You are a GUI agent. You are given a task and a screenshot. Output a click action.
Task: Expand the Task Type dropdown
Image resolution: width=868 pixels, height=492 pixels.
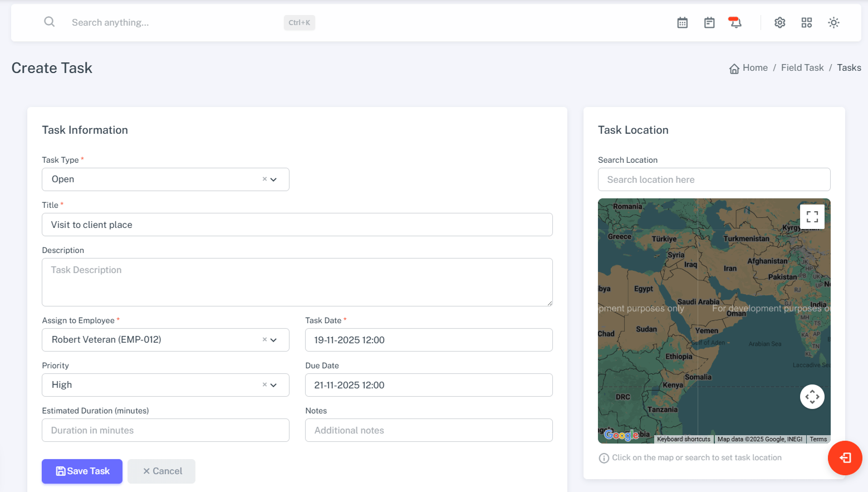pyautogui.click(x=273, y=179)
